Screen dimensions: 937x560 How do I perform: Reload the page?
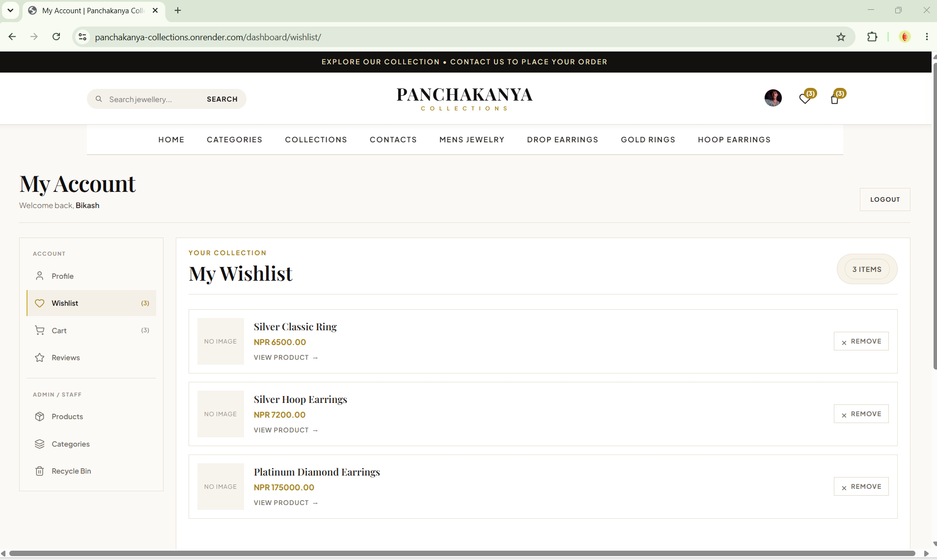click(x=56, y=37)
